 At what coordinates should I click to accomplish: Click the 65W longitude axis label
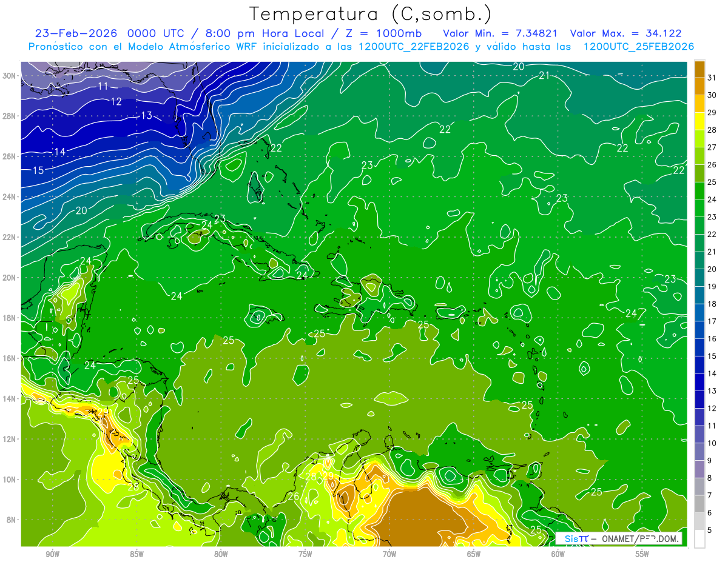click(x=474, y=554)
